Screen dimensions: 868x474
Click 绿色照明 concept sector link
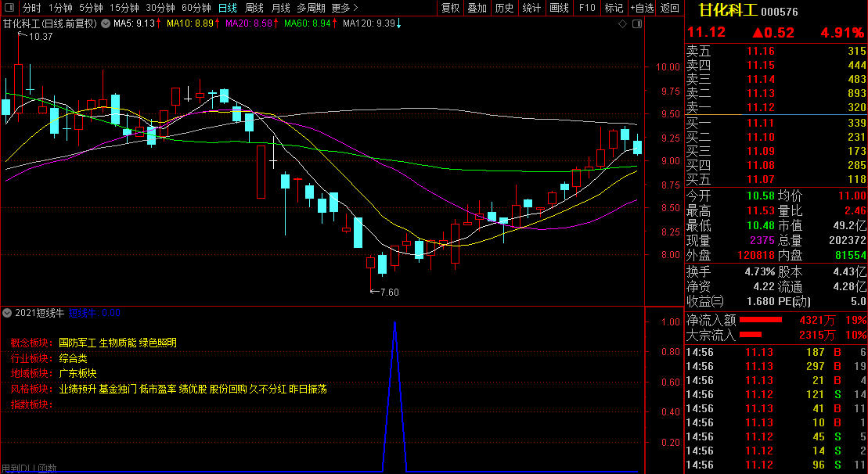(158, 343)
